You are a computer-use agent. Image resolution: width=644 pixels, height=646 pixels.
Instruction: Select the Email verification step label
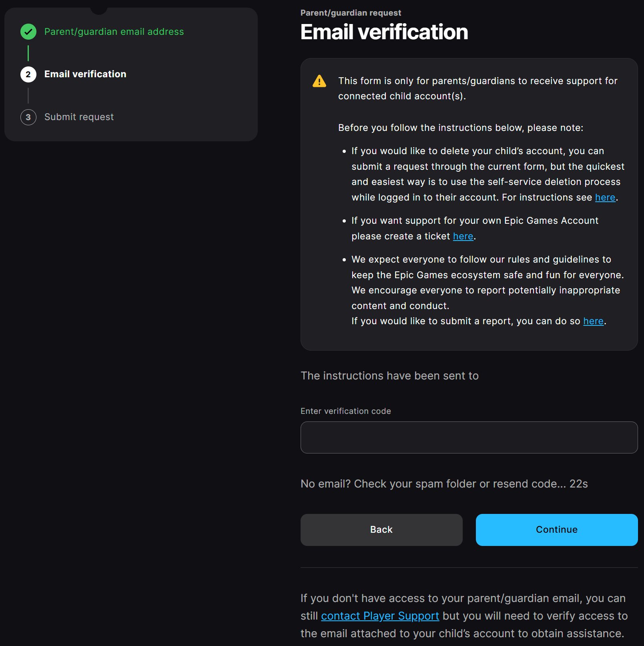(x=85, y=74)
